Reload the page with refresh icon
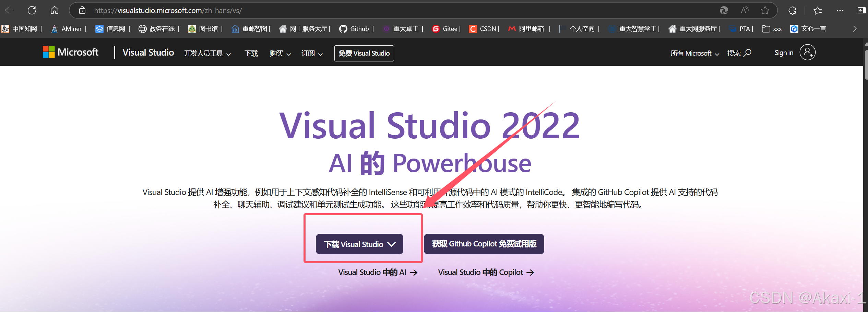 coord(32,10)
